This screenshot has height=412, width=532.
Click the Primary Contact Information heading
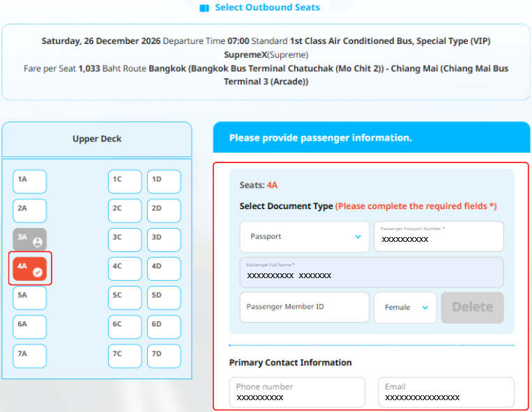coord(291,363)
